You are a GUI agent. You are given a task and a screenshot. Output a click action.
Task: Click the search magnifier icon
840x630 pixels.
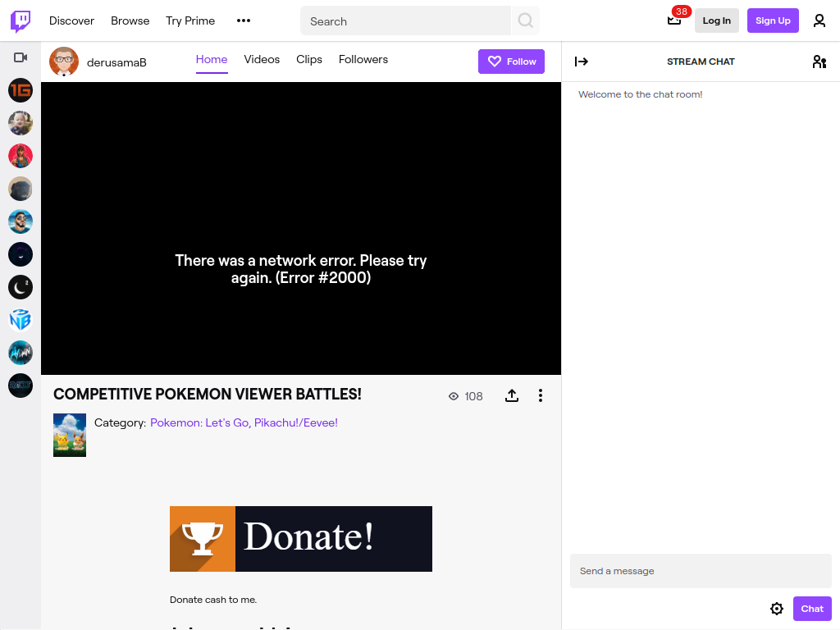click(525, 21)
